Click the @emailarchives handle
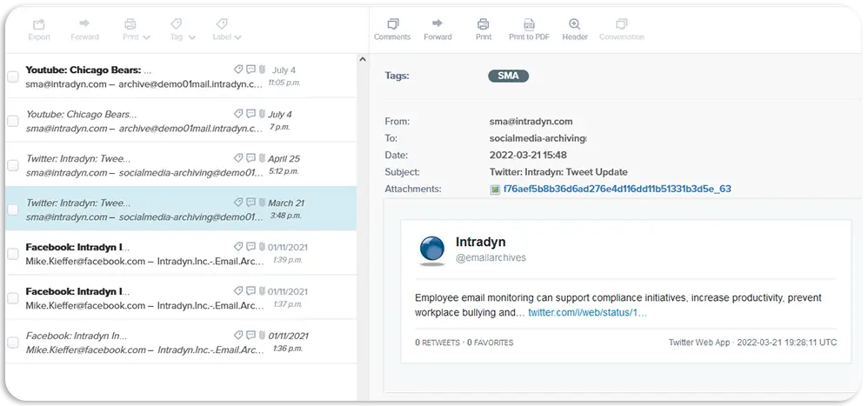868x406 pixels. [491, 257]
